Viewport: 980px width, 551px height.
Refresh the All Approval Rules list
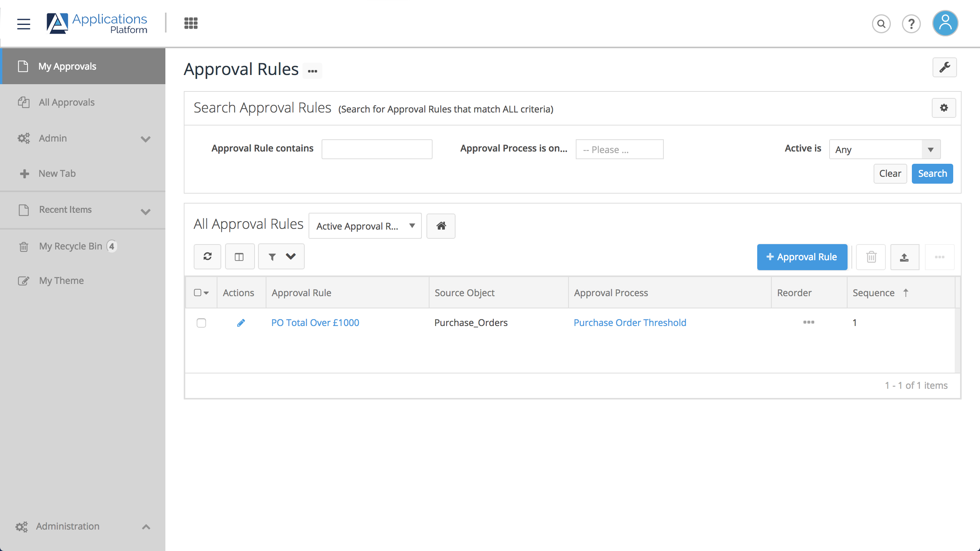click(x=207, y=256)
